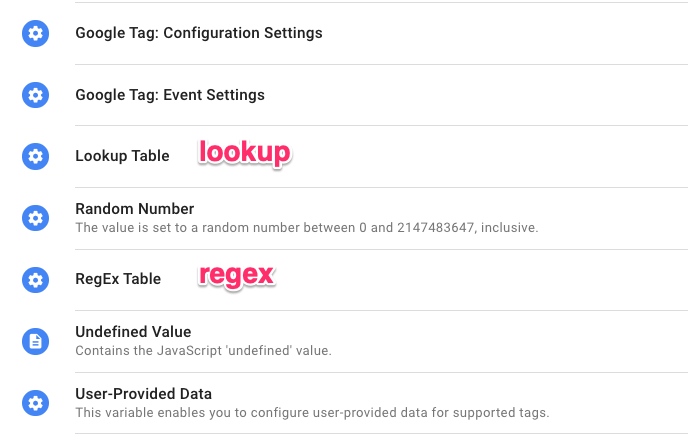Click gear icon for Google Tag Configuration Settings

point(36,33)
